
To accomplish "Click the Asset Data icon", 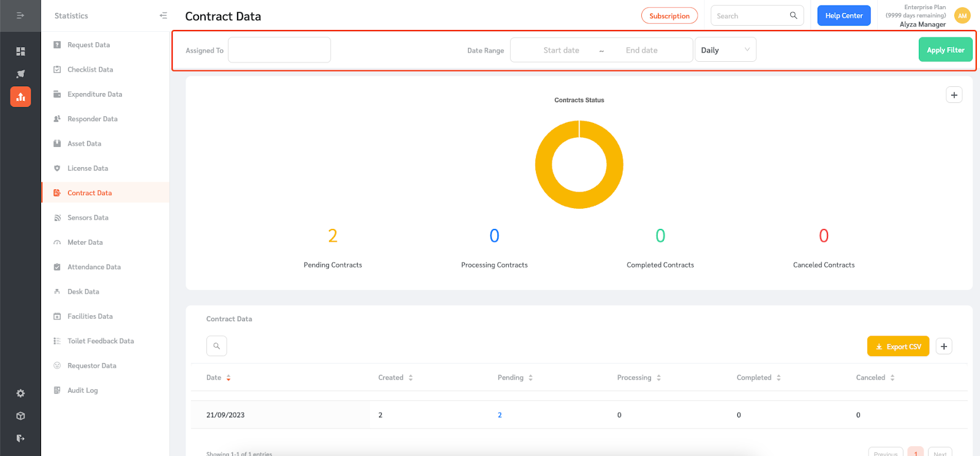I will 57,143.
